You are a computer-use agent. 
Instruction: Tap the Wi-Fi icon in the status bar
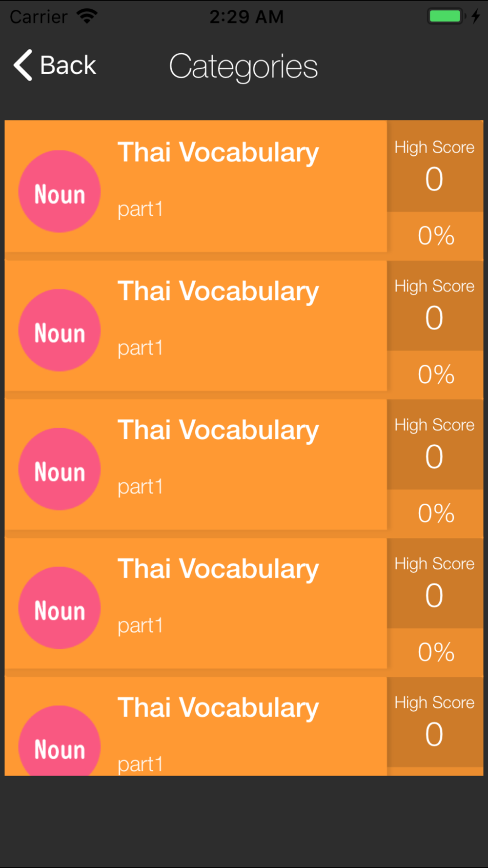pos(87,16)
